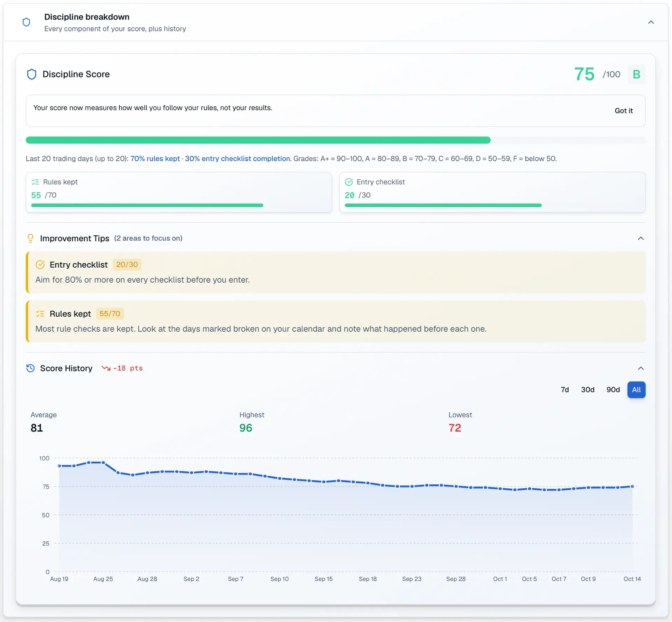
Task: Open the 30% entry checklist completion link
Action: [x=237, y=159]
